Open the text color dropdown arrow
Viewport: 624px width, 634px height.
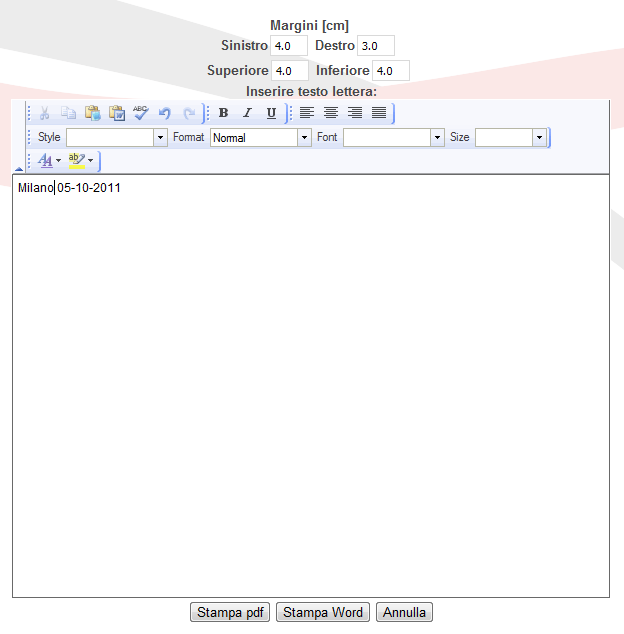coord(59,161)
